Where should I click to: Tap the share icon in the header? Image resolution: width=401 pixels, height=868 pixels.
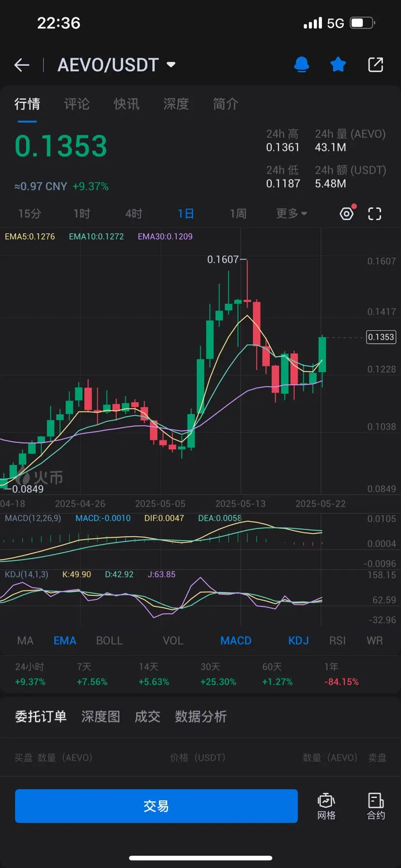pyautogui.click(x=375, y=64)
